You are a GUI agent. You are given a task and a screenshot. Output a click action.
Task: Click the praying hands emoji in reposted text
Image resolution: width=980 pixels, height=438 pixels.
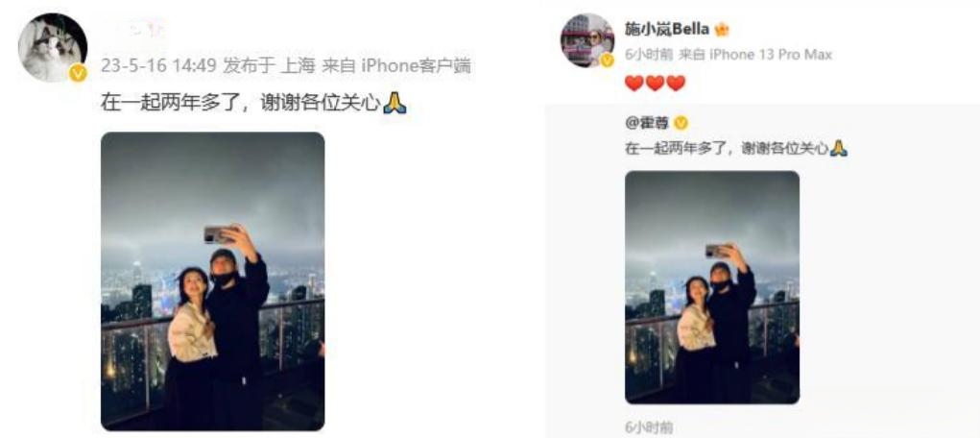(x=839, y=148)
